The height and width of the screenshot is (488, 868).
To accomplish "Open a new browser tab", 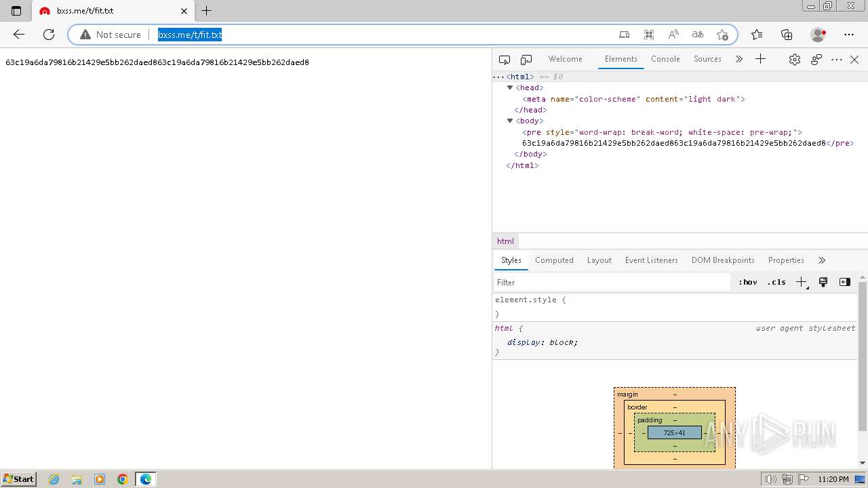I will (x=207, y=11).
